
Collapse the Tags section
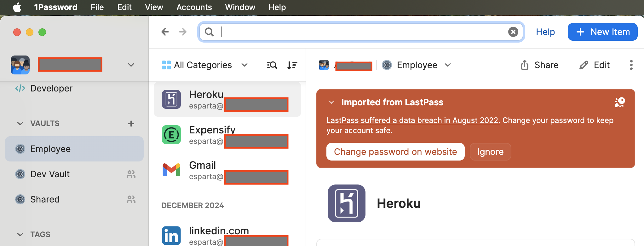tap(20, 235)
